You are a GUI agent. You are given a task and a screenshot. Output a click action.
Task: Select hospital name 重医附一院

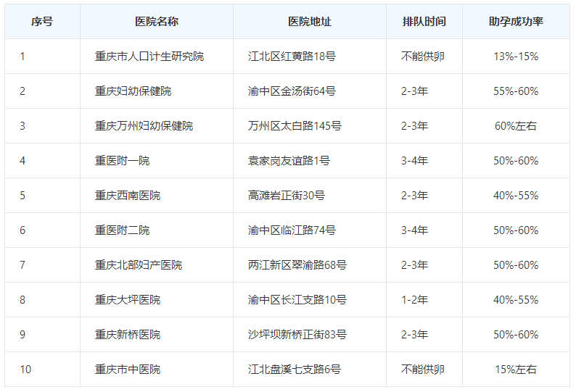pyautogui.click(x=122, y=161)
